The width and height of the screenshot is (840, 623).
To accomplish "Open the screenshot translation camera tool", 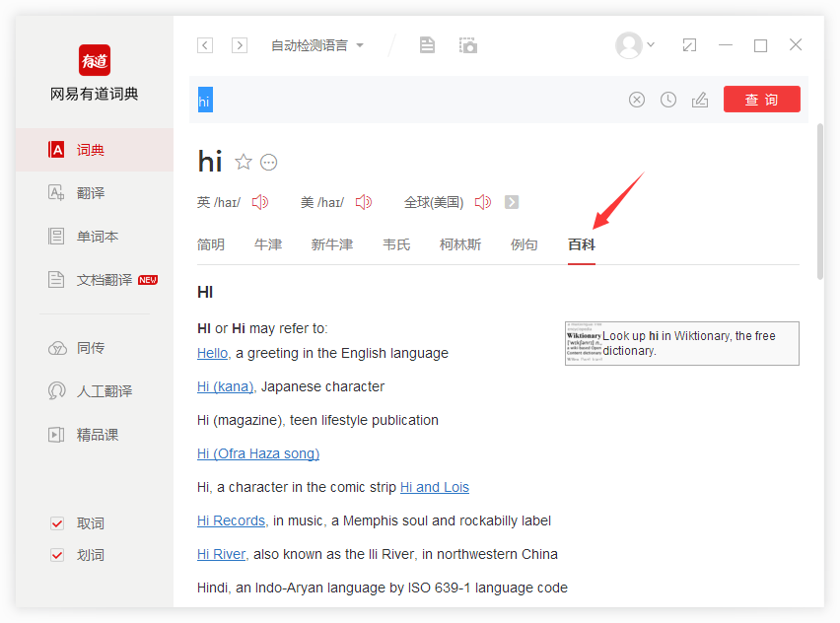I will [x=467, y=44].
